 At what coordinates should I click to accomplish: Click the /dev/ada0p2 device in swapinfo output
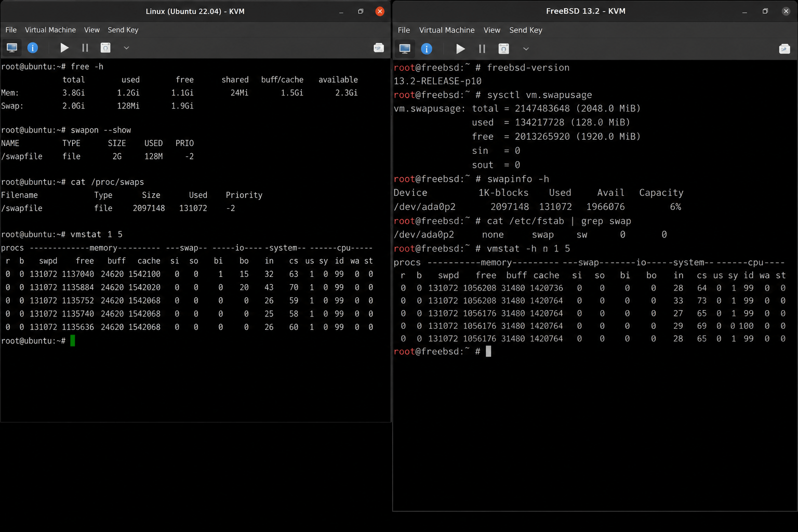click(424, 207)
